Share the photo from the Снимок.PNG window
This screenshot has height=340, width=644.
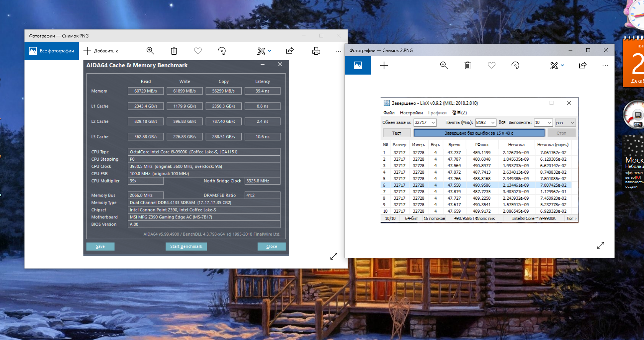[x=290, y=51]
